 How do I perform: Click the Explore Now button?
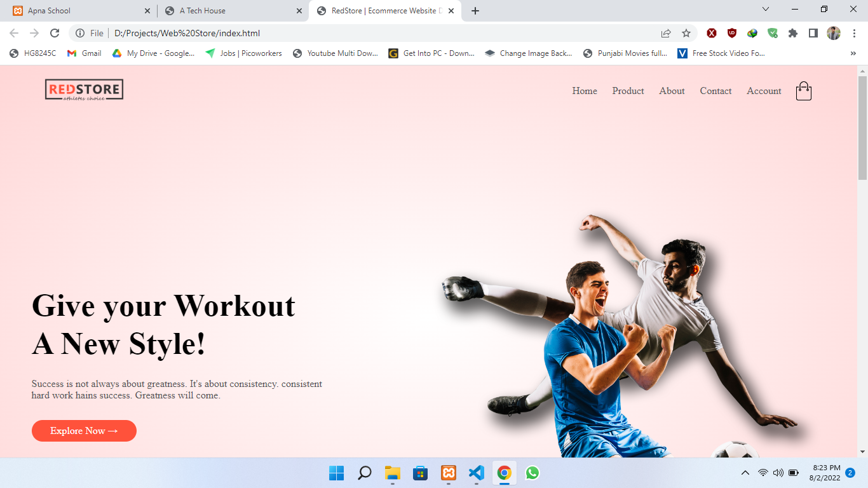(x=84, y=431)
